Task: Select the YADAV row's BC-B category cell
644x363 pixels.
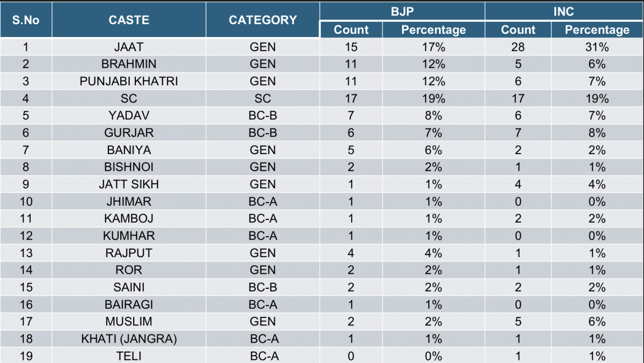Action: (262, 115)
